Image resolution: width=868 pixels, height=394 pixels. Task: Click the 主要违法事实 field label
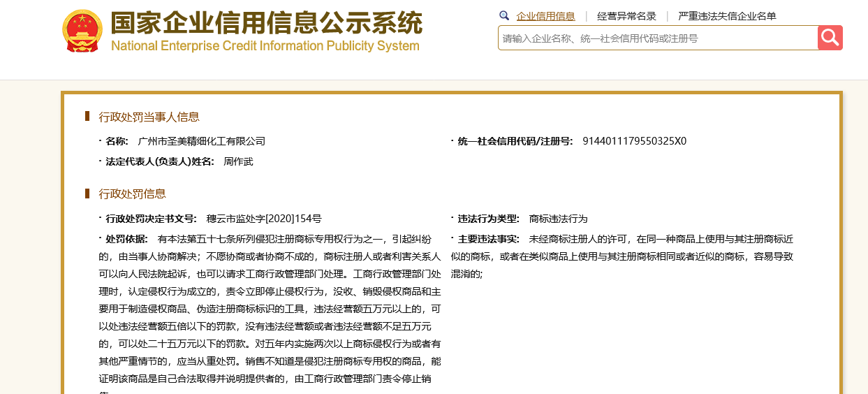click(x=488, y=239)
